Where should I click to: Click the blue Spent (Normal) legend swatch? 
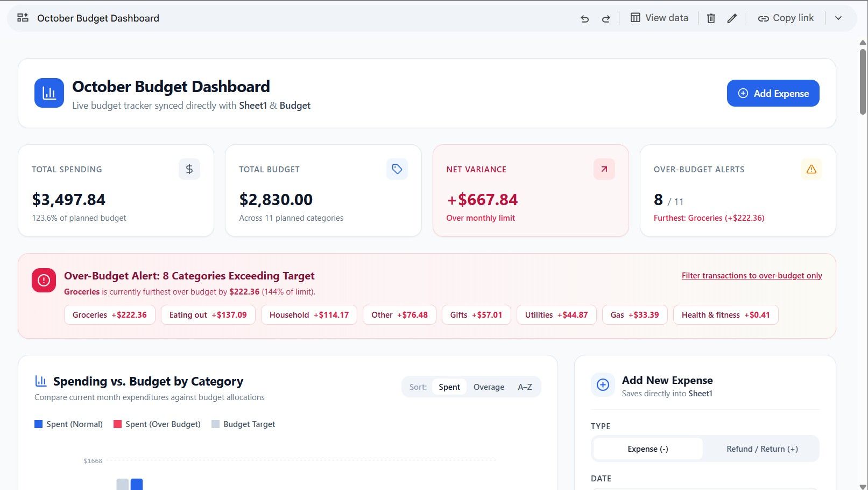coord(38,424)
